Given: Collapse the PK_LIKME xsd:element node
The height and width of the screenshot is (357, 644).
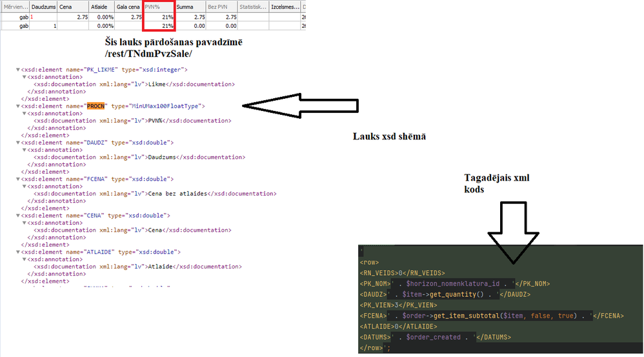Looking at the screenshot, I should (x=18, y=70).
